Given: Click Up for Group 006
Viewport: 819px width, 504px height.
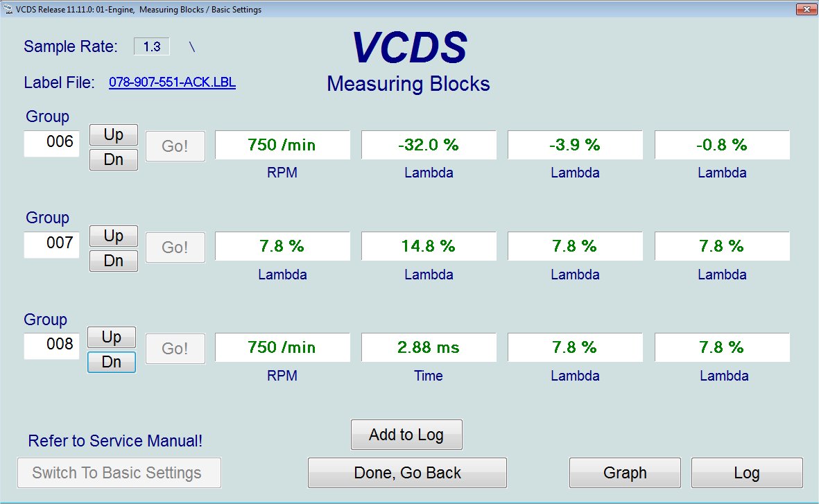Looking at the screenshot, I should (113, 134).
